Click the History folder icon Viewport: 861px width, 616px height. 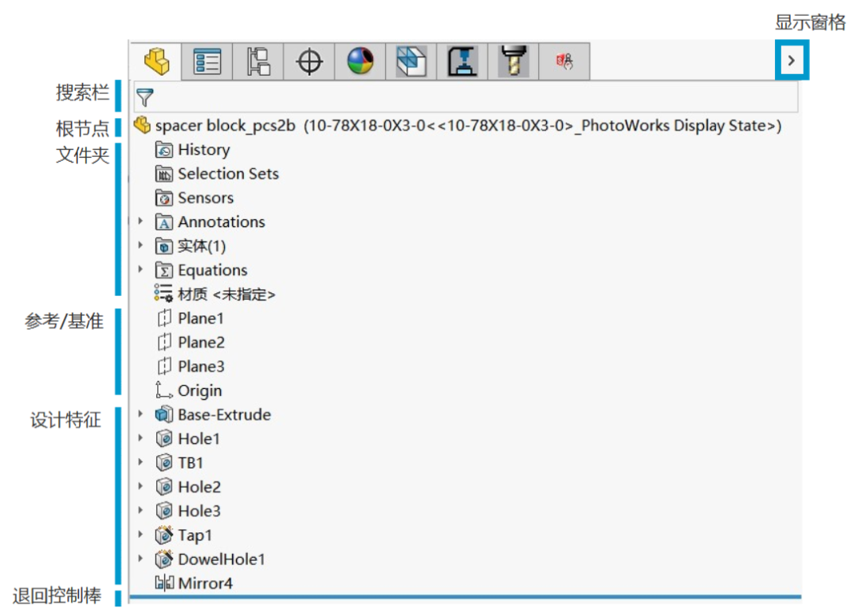(164, 150)
